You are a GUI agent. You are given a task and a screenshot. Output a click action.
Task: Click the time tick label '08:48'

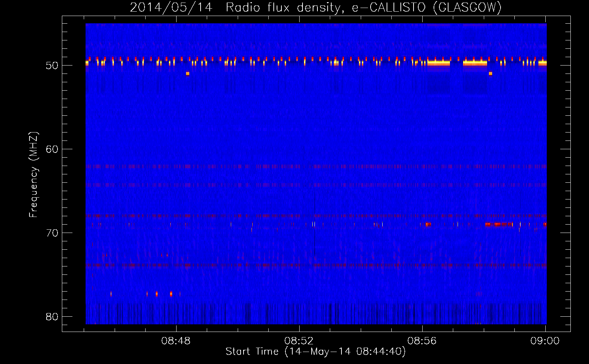(176, 341)
